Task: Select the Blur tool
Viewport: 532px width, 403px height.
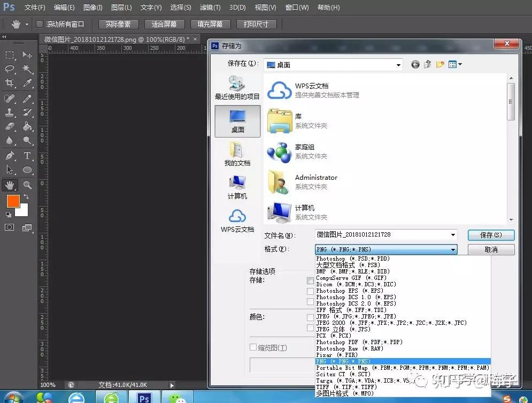Action: tap(10, 140)
